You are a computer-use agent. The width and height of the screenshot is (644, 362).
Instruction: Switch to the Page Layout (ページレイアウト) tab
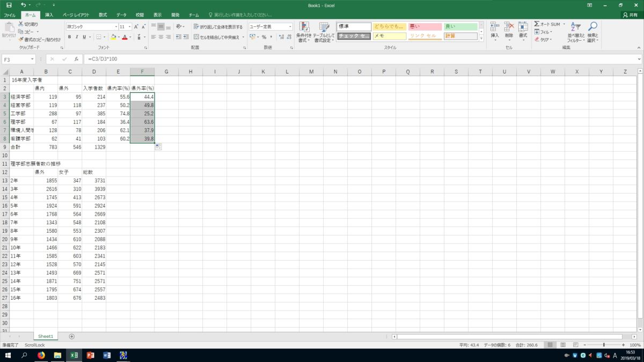(x=76, y=15)
